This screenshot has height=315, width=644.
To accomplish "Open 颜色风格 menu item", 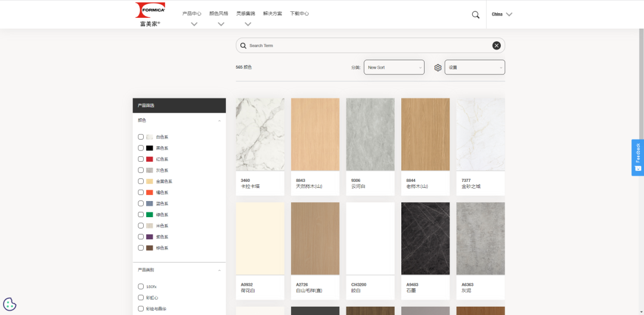I will (x=218, y=14).
